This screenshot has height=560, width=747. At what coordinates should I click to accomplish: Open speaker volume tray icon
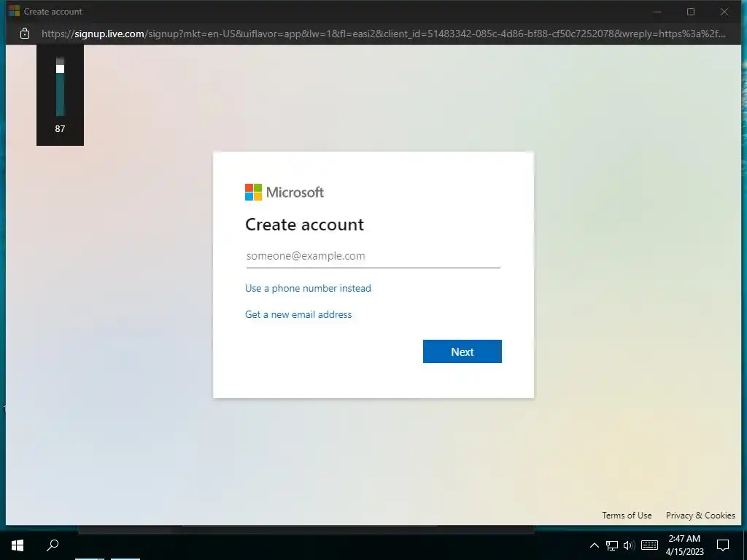click(629, 545)
